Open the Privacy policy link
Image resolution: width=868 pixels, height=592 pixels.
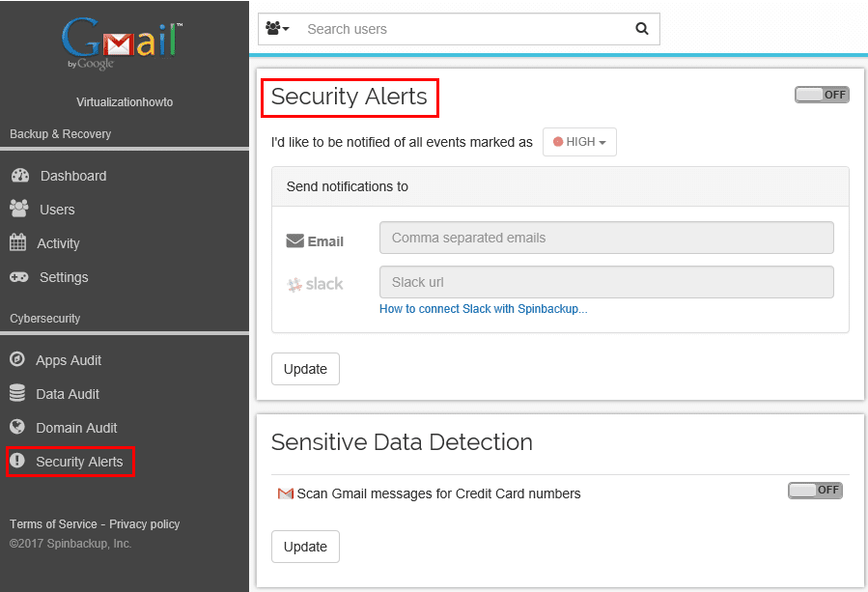pyautogui.click(x=145, y=524)
